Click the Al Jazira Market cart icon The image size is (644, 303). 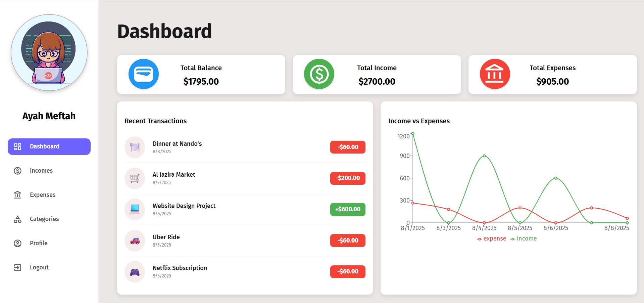(135, 178)
